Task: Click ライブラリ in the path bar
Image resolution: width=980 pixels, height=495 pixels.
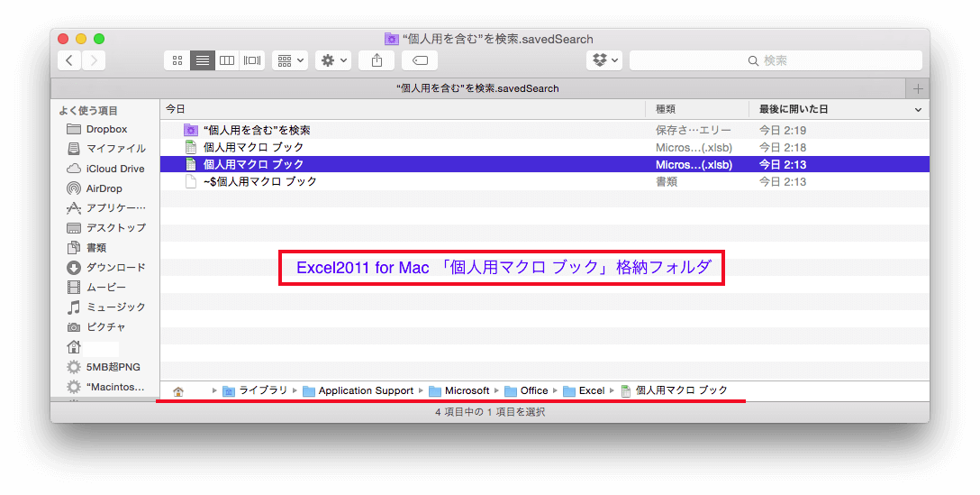Action: click(255, 390)
